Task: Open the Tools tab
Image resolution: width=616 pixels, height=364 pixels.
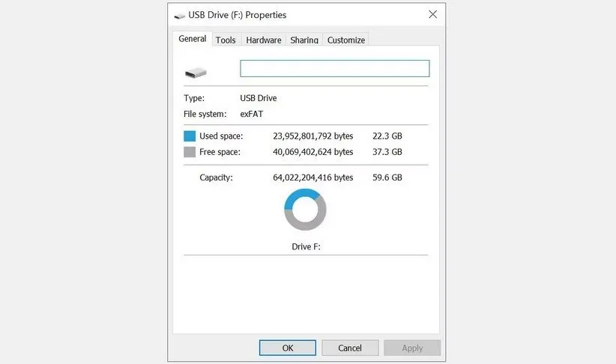Action: tap(226, 40)
